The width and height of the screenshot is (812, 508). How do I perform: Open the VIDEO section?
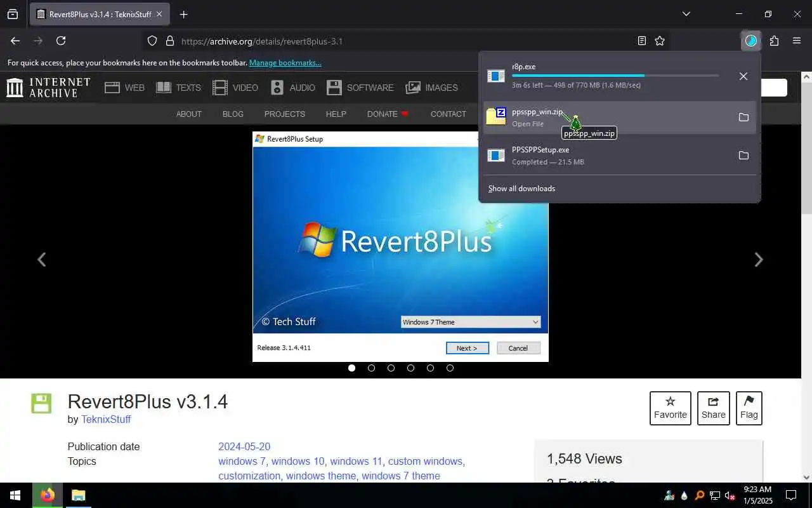pos(235,88)
